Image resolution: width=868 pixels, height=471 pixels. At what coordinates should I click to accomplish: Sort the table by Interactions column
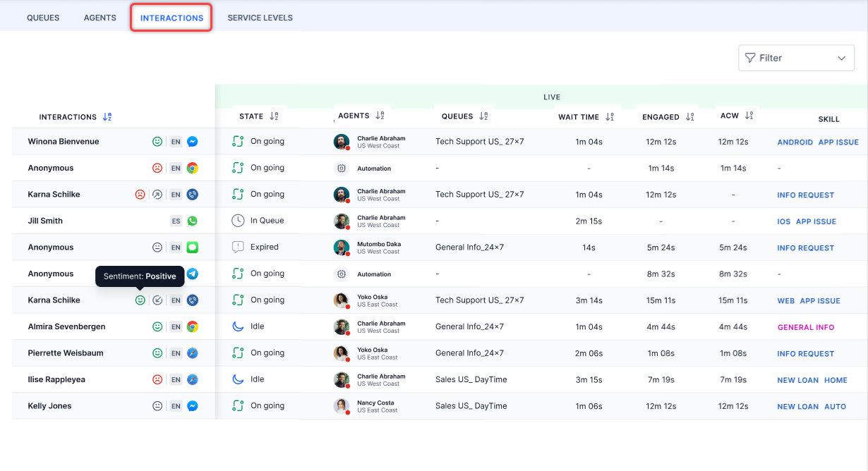tap(107, 117)
